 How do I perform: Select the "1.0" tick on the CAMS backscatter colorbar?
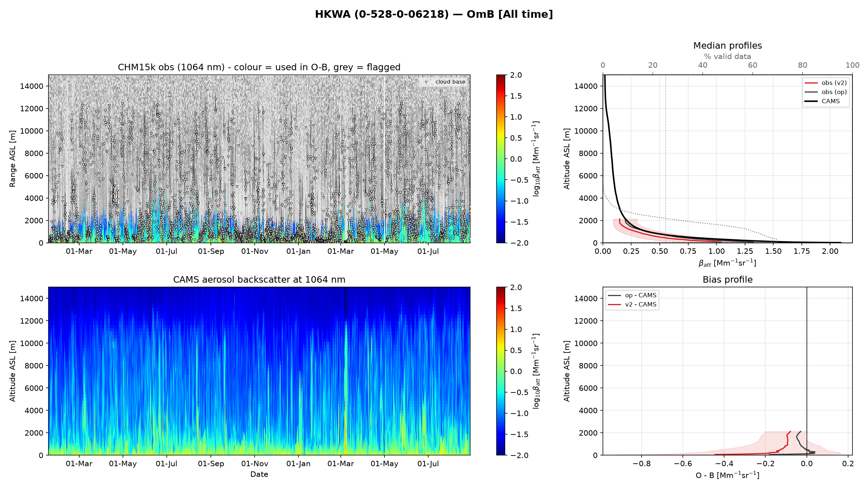click(x=516, y=329)
